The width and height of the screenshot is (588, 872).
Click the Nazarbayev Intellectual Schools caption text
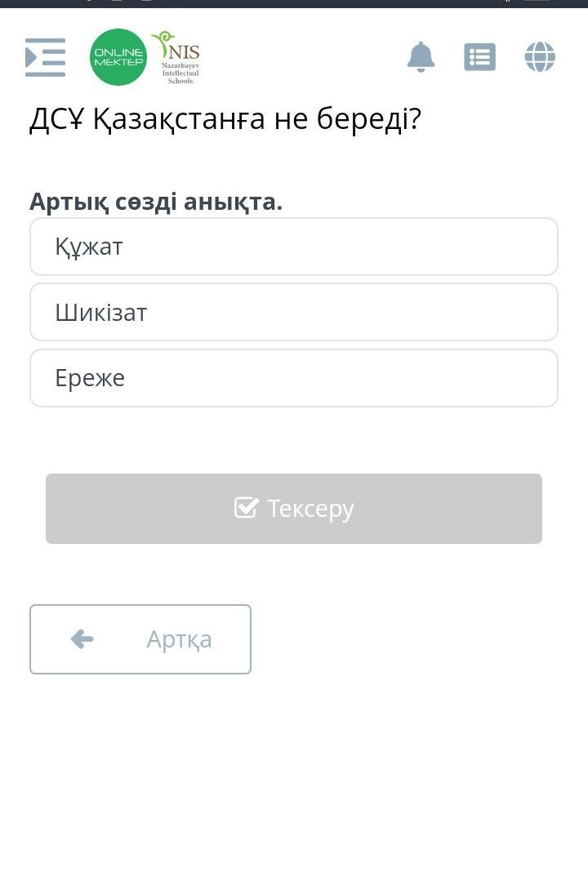180,73
